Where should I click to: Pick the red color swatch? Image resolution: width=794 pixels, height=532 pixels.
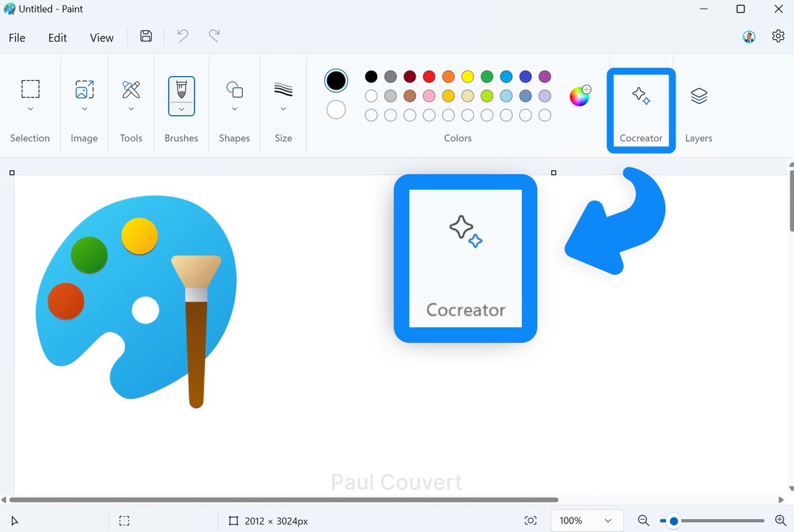coord(429,77)
